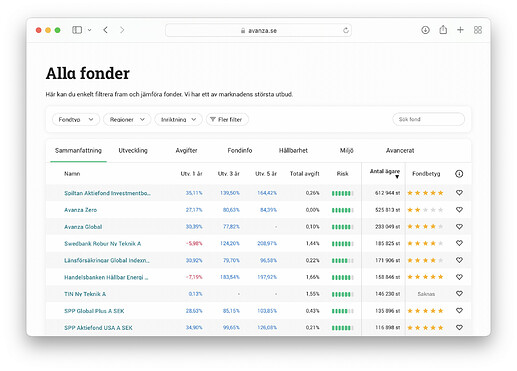Go forward with the browser arrow
Viewport: 517px width, 371px height.
(122, 30)
